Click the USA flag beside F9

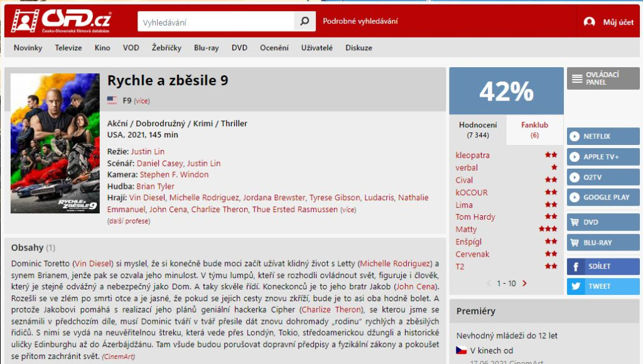tap(112, 100)
